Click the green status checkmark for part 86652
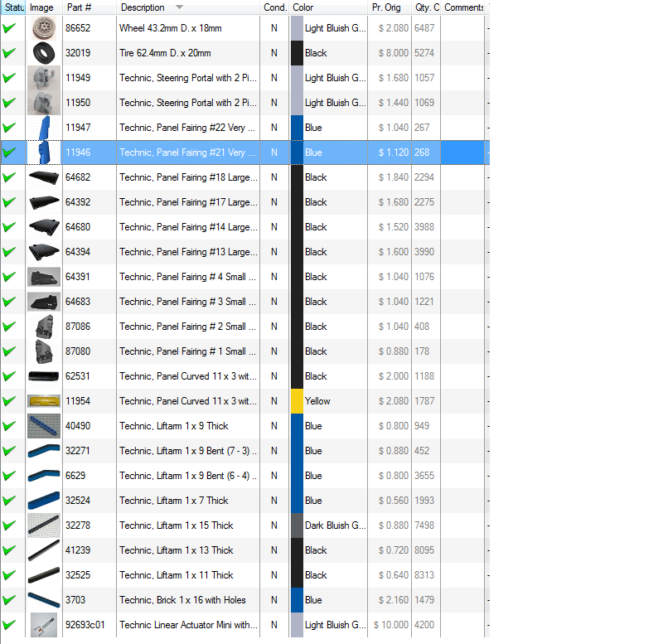Image resolution: width=663 pixels, height=644 pixels. point(9,28)
